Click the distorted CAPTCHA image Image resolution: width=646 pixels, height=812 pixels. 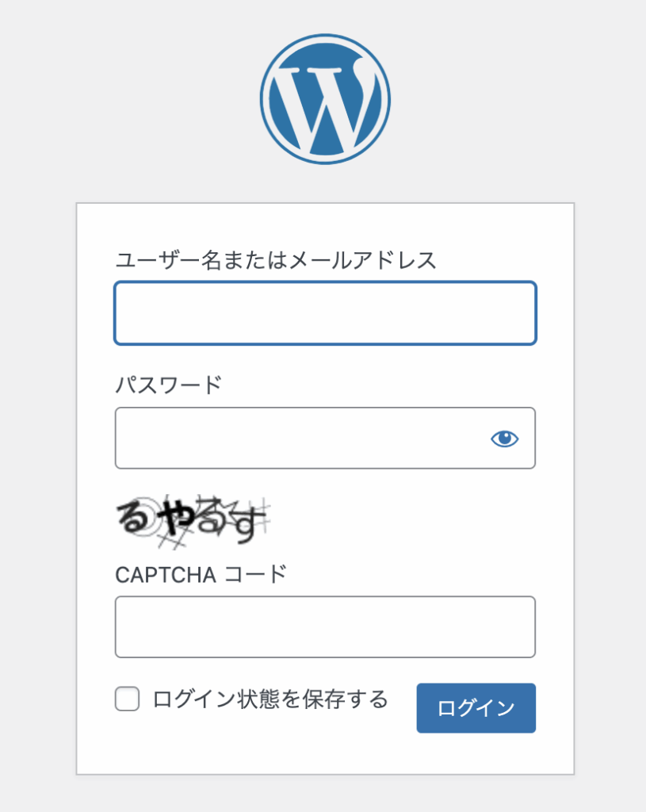pyautogui.click(x=193, y=521)
